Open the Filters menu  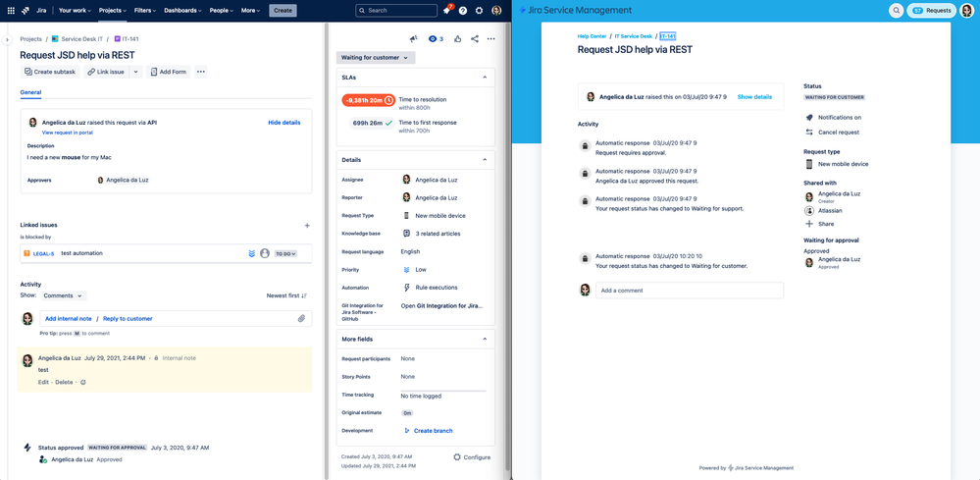pos(145,11)
